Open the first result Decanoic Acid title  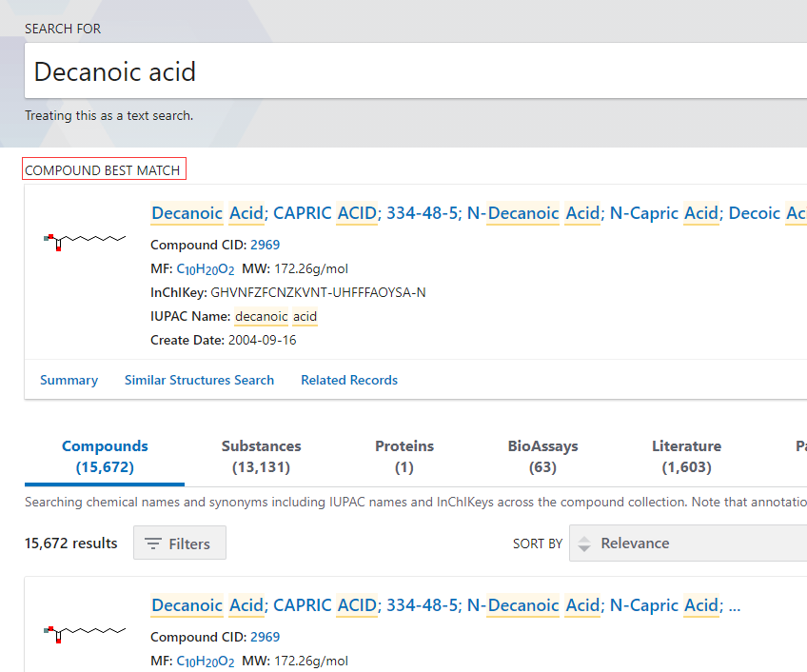(x=445, y=605)
